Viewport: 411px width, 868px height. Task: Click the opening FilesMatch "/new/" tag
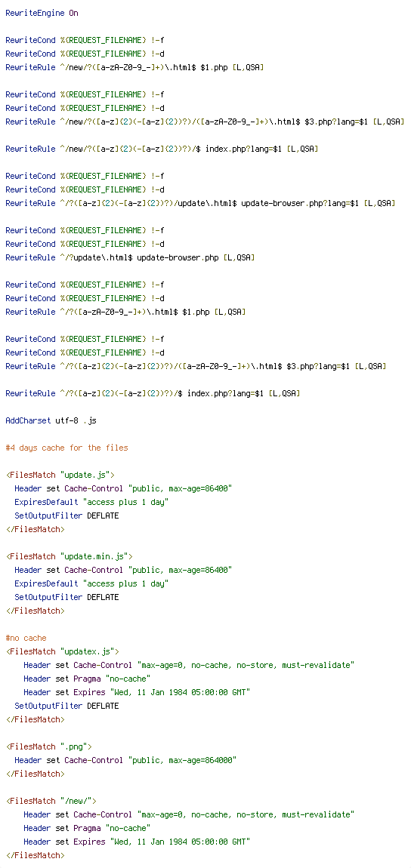click(51, 801)
